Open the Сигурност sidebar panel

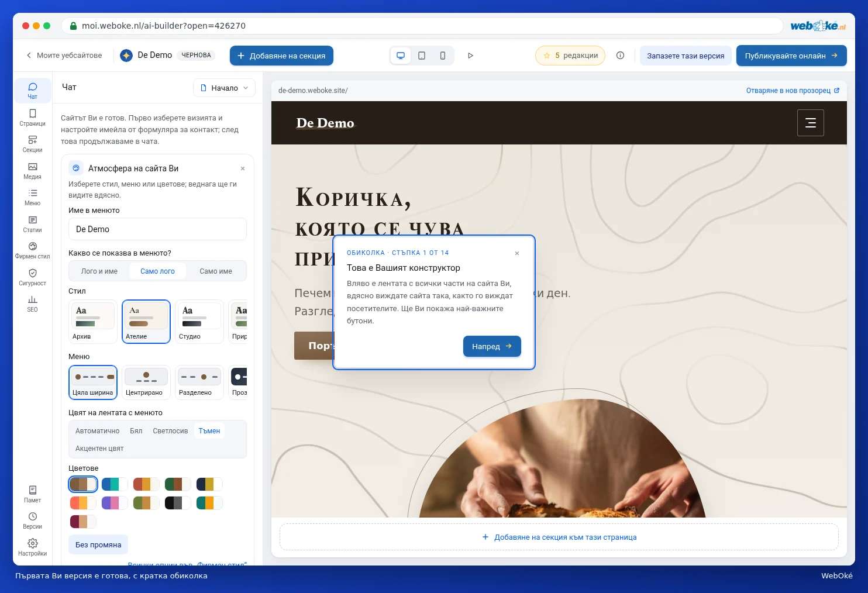(32, 277)
